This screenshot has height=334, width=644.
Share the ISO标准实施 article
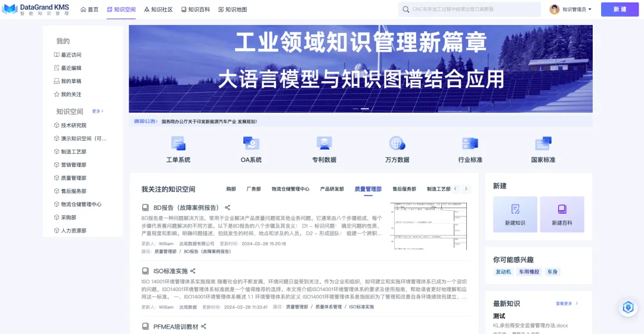click(x=193, y=271)
